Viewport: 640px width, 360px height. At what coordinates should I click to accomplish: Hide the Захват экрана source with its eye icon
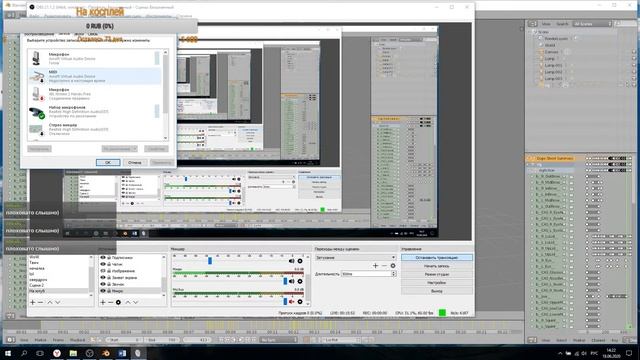103,277
